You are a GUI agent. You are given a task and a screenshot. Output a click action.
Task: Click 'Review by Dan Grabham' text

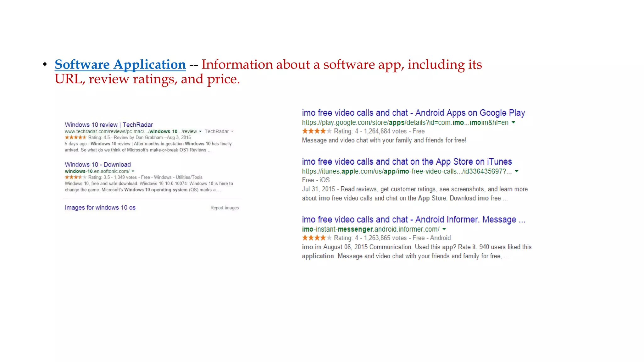pyautogui.click(x=138, y=138)
